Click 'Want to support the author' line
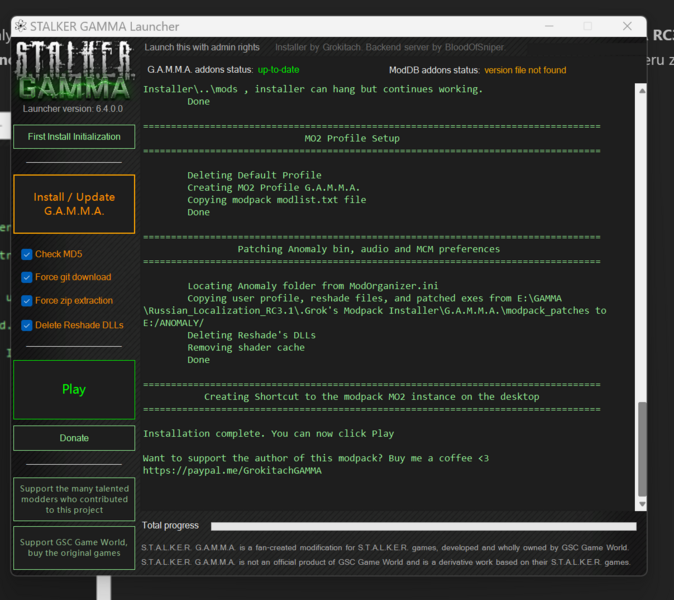Image resolution: width=674 pixels, height=600 pixels. pos(316,458)
